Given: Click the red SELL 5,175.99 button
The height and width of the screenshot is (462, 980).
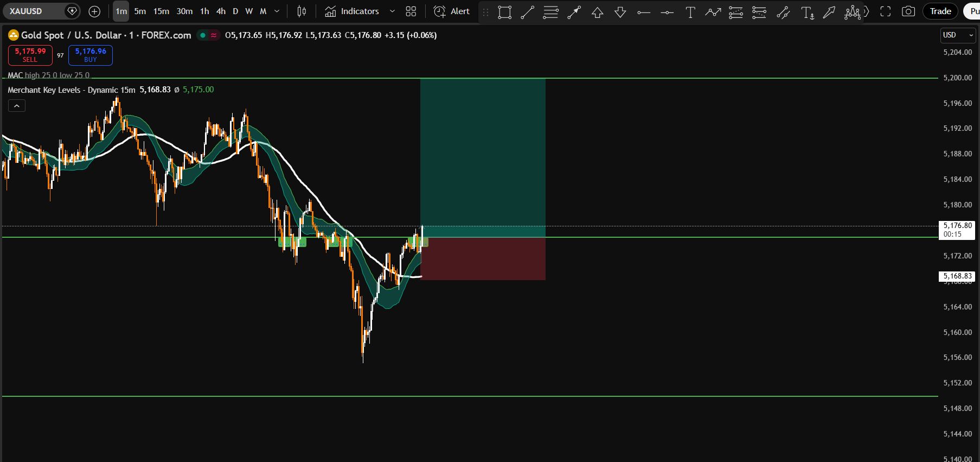Looking at the screenshot, I should click(x=30, y=55).
